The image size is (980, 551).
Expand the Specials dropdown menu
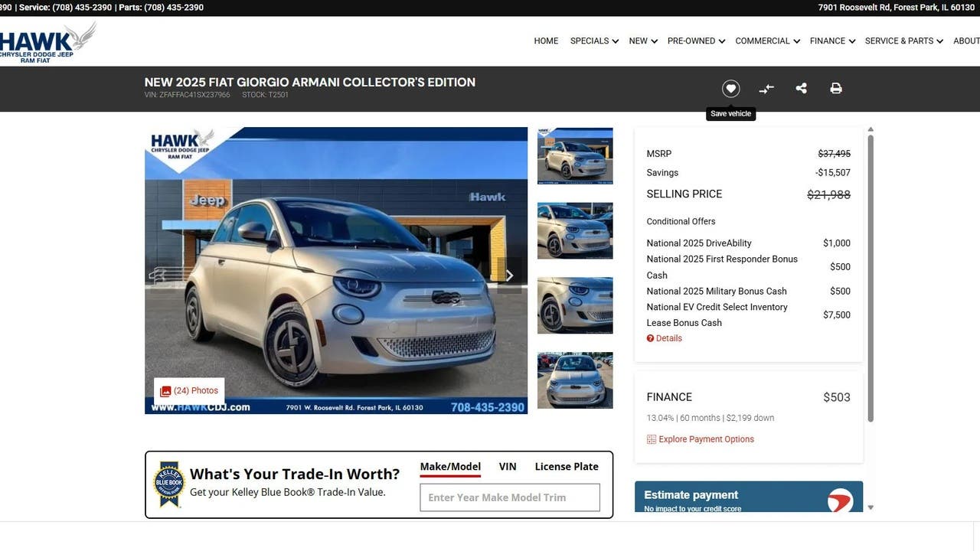coord(594,41)
